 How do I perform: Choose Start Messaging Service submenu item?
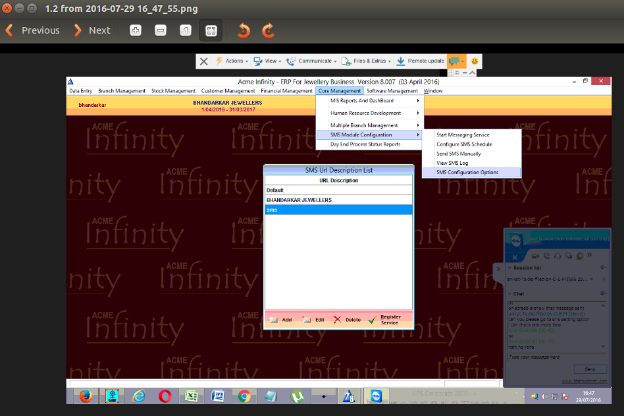tap(472, 135)
